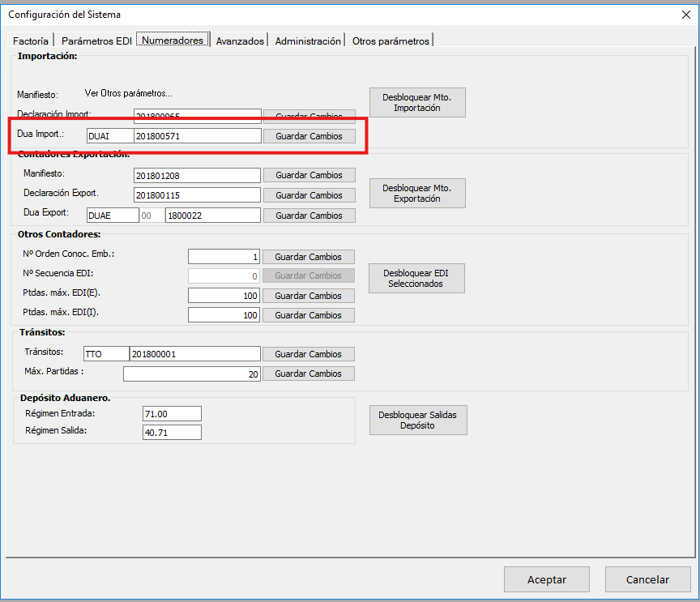Click the Régimen Entrada field

[171, 413]
